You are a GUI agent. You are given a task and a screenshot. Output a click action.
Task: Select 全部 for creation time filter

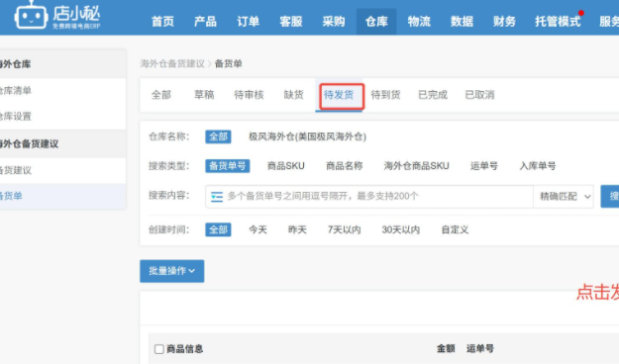[x=218, y=229]
